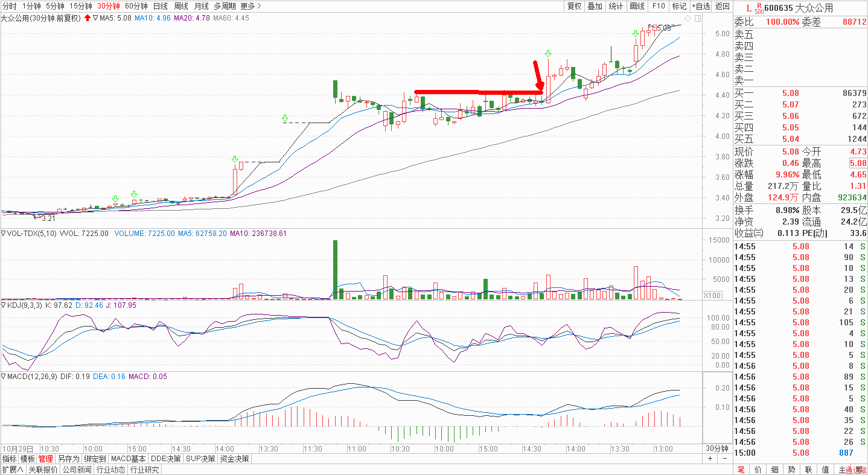Click the 标记 mark button
This screenshot has width=868, height=475.
tap(679, 6)
